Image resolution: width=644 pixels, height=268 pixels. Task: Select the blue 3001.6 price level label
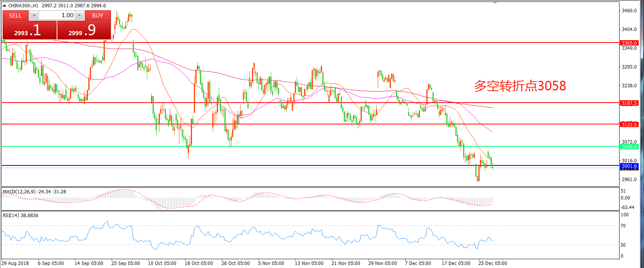tap(629, 166)
